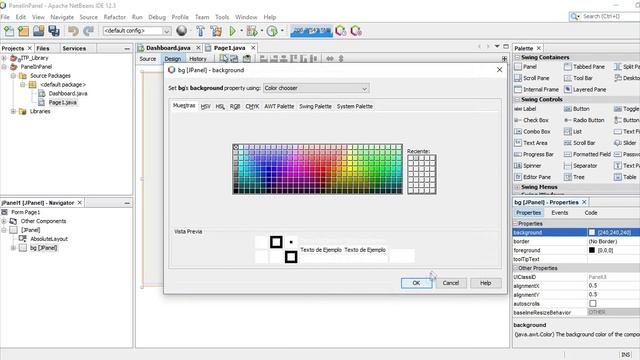640x360 pixels.
Task: Switch to History view button
Action: [198, 59]
